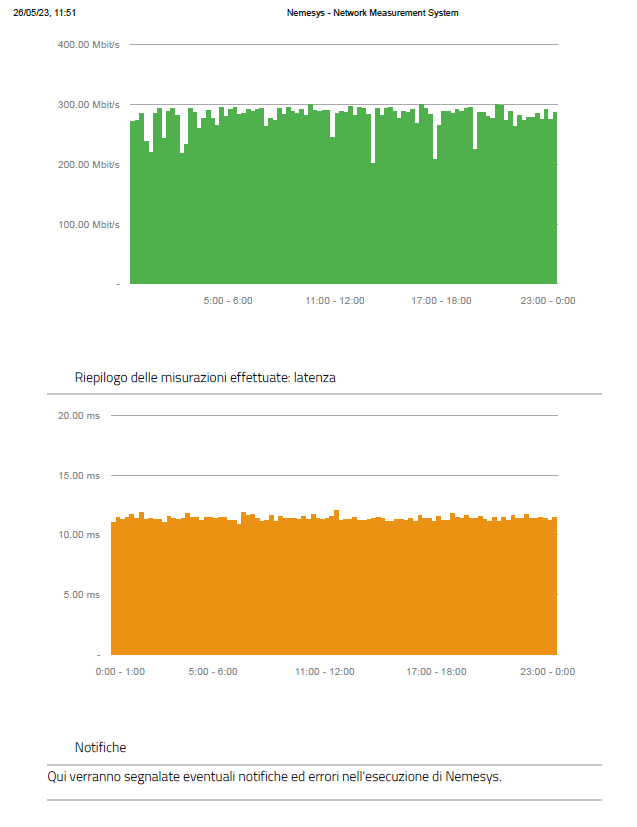Click the Notifiche section heading
Viewport: 637px width, 827px height.
tap(100, 748)
